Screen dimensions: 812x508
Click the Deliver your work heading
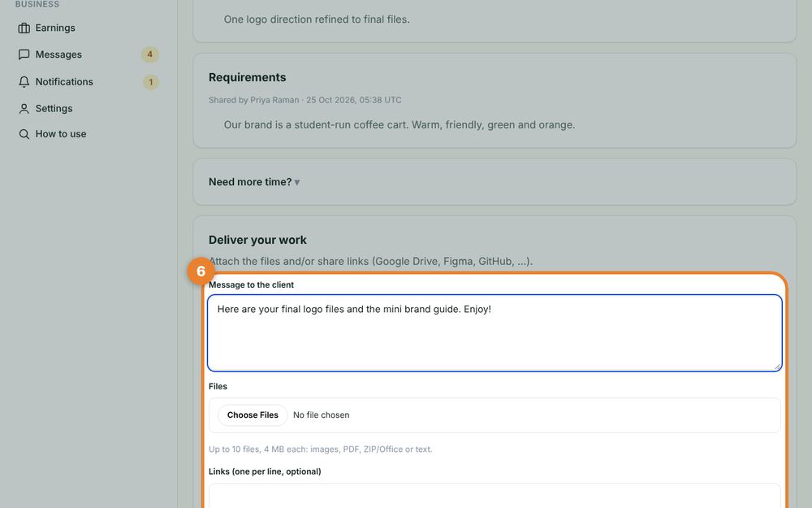click(257, 240)
